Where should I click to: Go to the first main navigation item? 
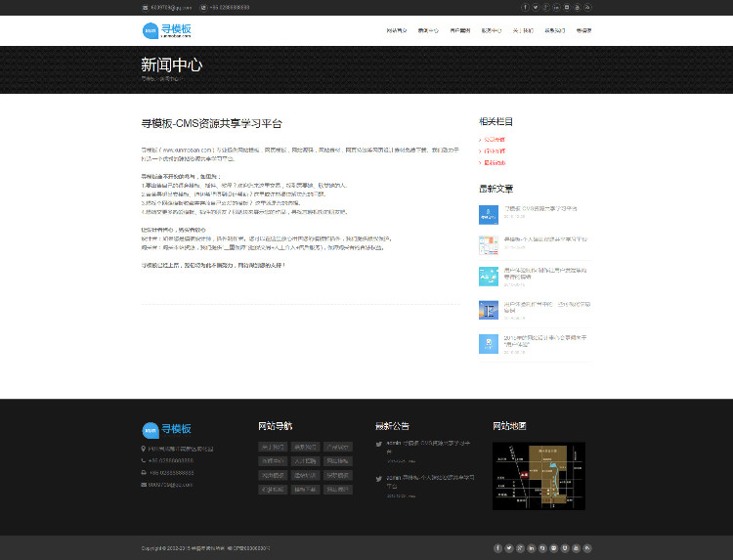click(397, 31)
